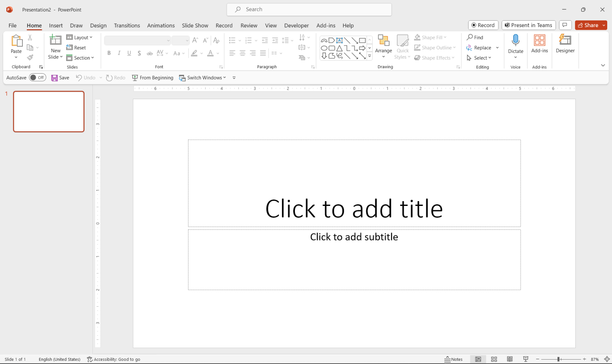
Task: Switch to the Animations ribbon tab
Action: 161,25
